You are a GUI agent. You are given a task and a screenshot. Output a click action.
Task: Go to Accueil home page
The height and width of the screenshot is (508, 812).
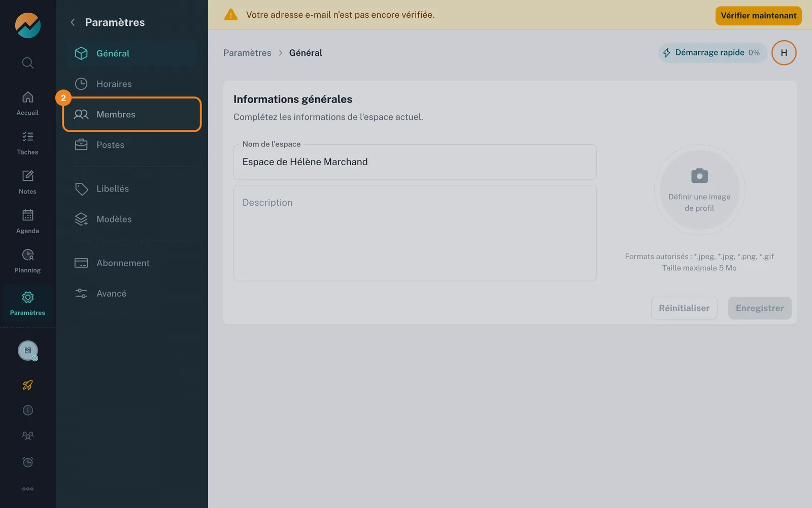point(27,104)
